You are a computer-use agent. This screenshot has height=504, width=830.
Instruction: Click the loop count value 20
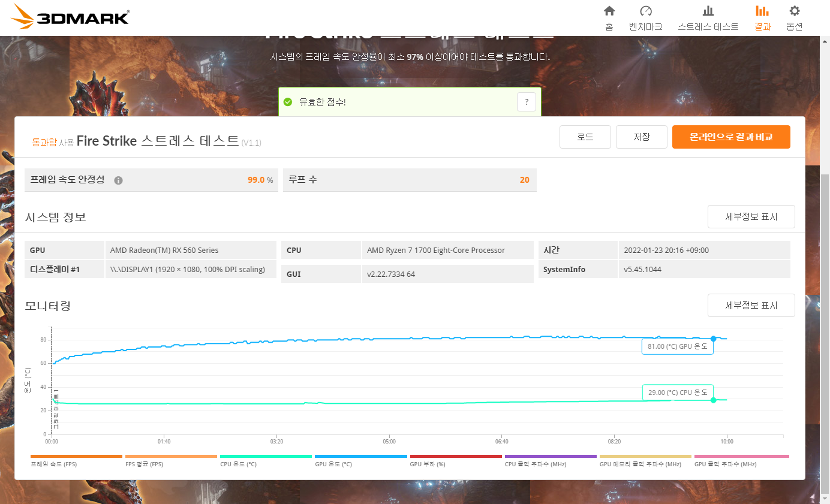(525, 180)
